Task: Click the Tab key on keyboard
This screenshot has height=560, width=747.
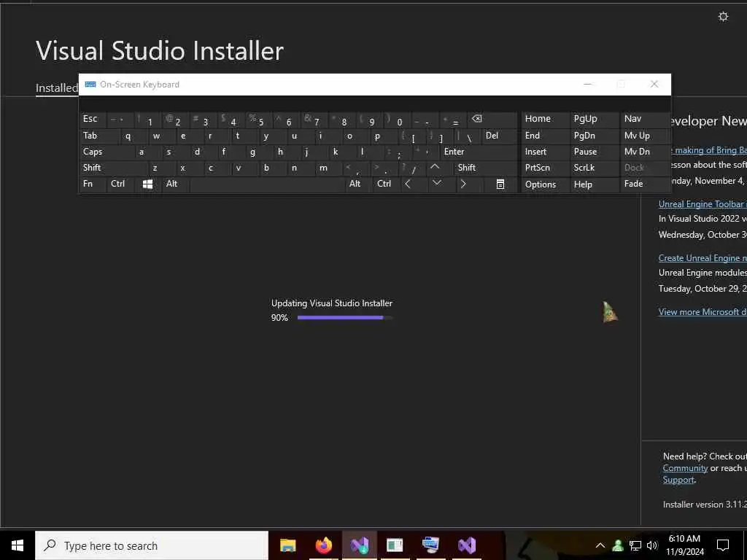Action: click(99, 136)
